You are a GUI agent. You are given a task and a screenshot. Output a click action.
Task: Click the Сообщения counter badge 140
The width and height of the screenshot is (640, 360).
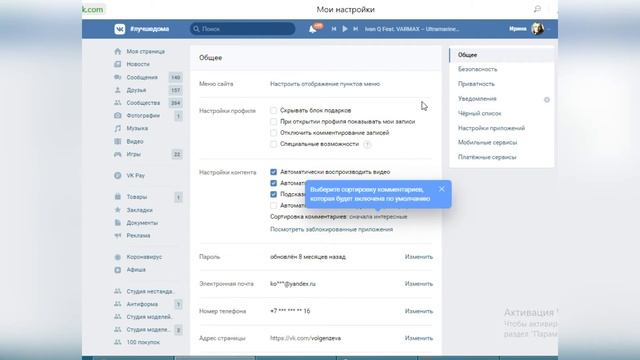click(176, 78)
